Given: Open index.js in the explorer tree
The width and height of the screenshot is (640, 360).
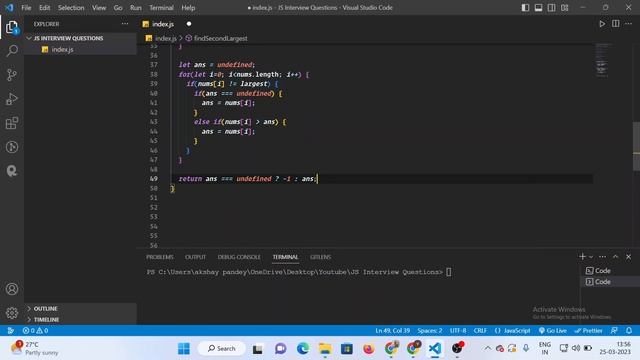Looking at the screenshot, I should coord(80,49).
